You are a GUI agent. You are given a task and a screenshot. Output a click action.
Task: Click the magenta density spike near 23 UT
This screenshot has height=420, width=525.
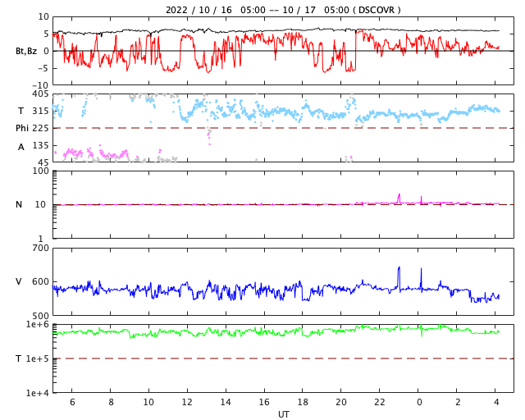399,198
